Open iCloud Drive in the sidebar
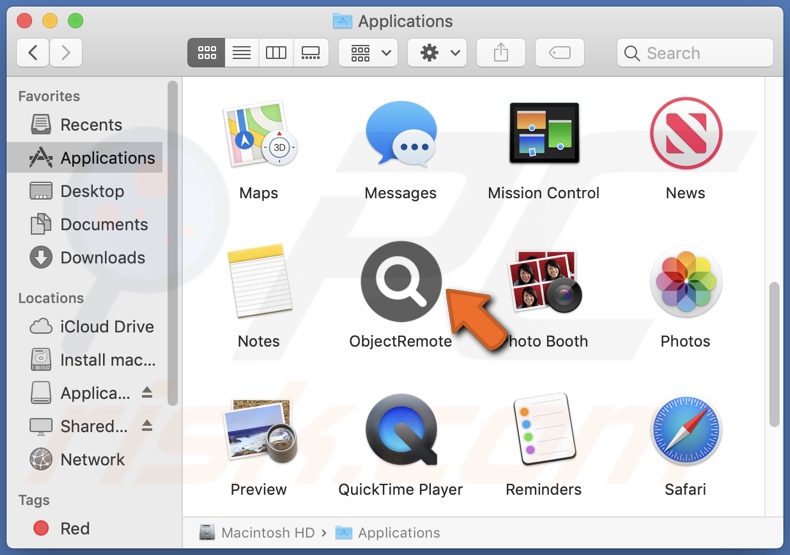Screen dimensions: 790x555 pos(86,326)
